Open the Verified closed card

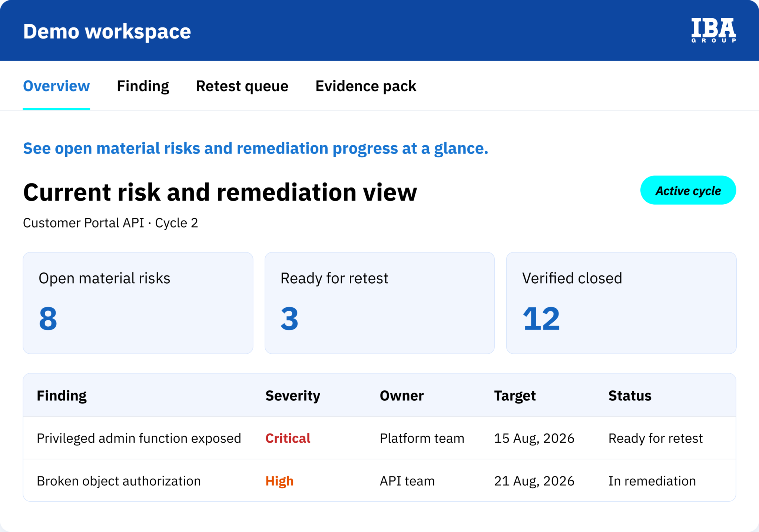click(x=621, y=303)
